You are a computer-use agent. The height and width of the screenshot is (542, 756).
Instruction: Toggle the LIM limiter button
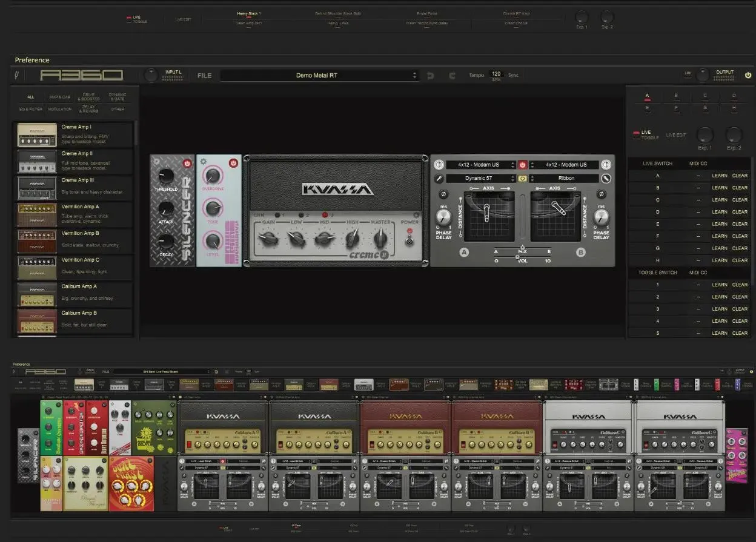688,73
